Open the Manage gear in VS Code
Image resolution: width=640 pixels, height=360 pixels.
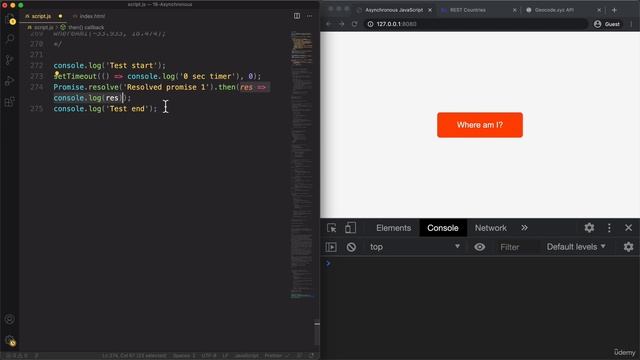10,340
